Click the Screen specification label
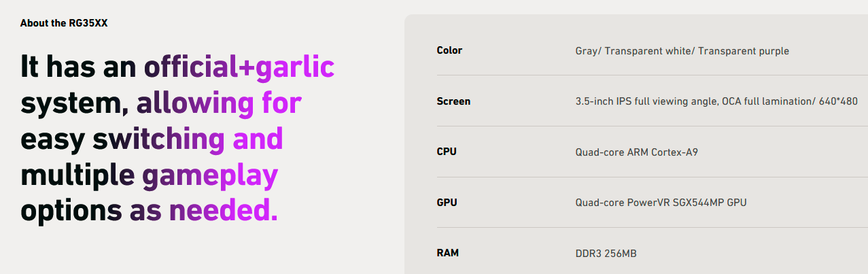 [x=453, y=101]
